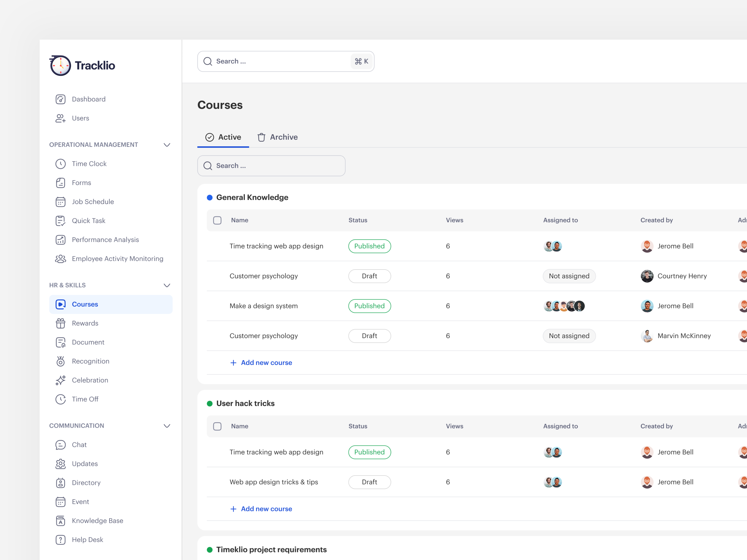Click the top search magnifier icon

[208, 61]
